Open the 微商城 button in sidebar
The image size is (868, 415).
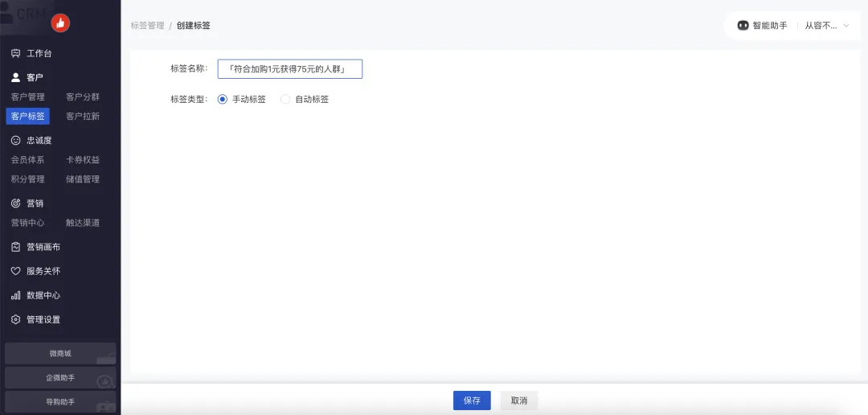[x=60, y=354]
